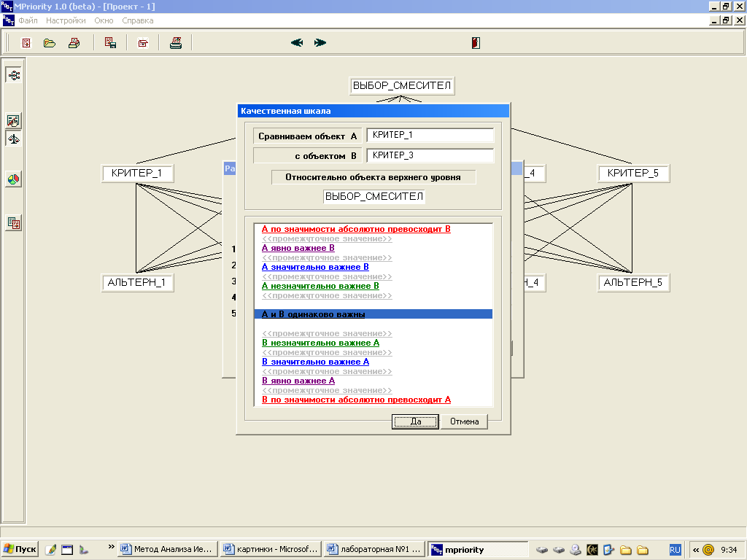Open the Пуск start menu
Screen dimensions: 747x560
pyautogui.click(x=20, y=550)
